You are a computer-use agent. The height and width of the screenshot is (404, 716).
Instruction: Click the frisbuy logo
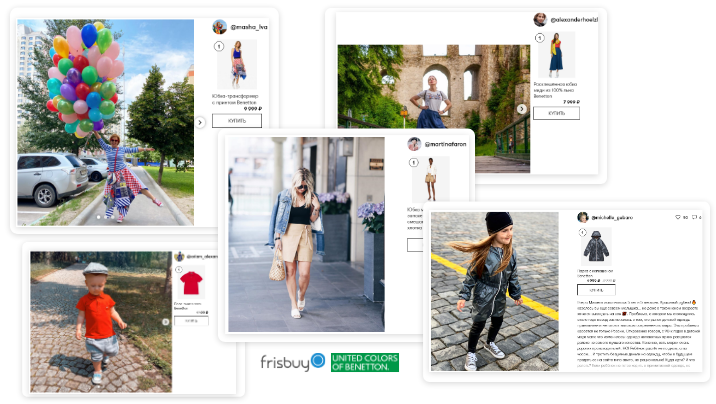point(293,362)
